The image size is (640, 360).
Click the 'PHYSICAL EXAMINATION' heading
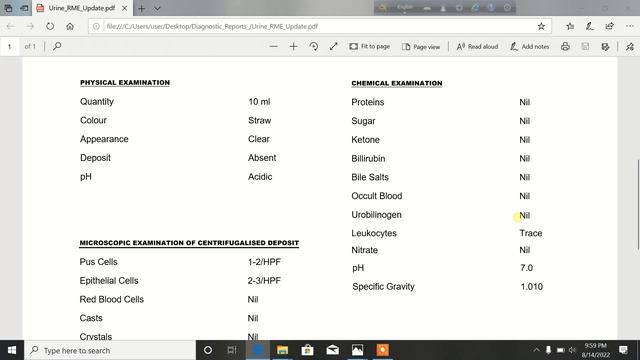coord(125,82)
